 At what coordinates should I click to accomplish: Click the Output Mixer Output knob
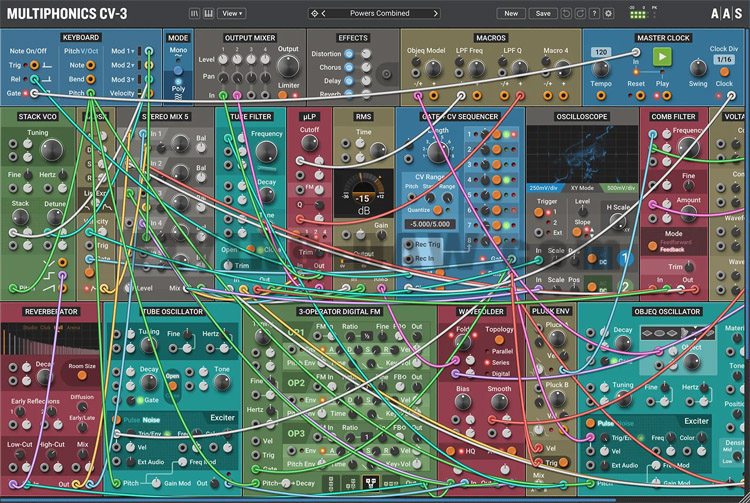pyautogui.click(x=288, y=67)
